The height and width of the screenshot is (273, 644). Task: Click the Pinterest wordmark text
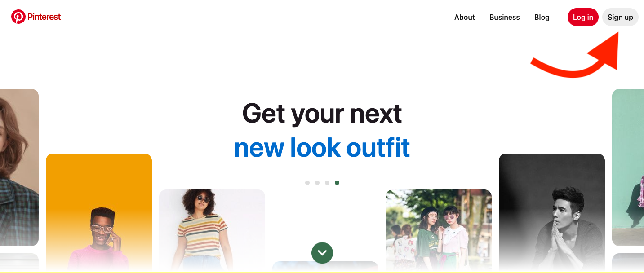pyautogui.click(x=44, y=17)
